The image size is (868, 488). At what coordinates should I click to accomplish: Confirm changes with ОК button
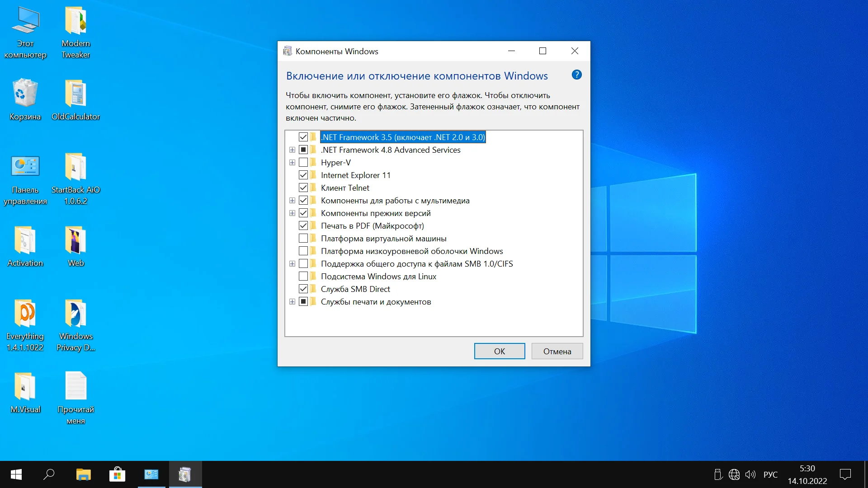[x=500, y=351]
